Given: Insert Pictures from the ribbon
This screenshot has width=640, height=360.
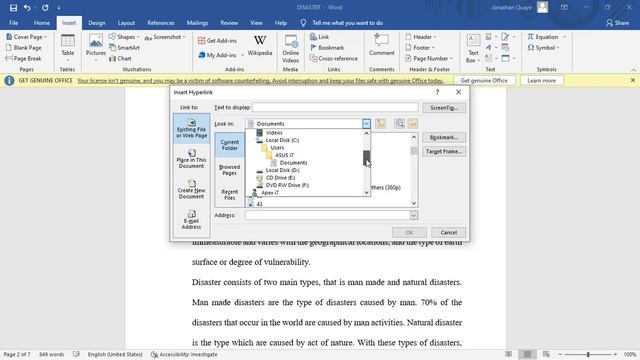Looking at the screenshot, I should pos(96,47).
